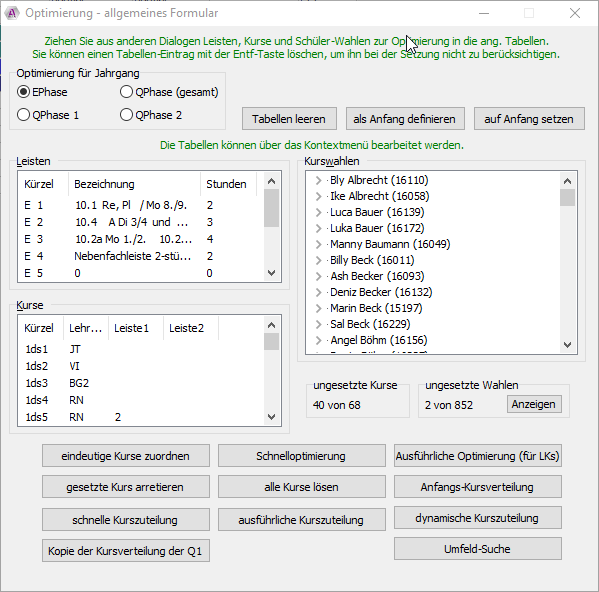Click Kurse scrollbar down arrow
599x592 pixels.
point(272,417)
